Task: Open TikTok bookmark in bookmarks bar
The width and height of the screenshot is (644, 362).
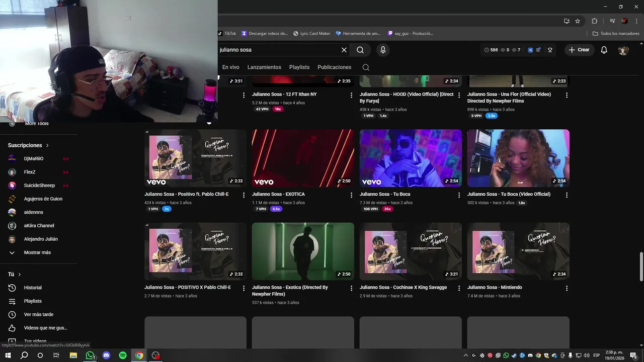Action: point(227,34)
